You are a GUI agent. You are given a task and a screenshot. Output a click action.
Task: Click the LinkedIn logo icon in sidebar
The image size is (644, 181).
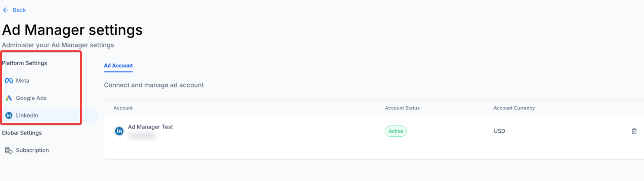[9, 115]
